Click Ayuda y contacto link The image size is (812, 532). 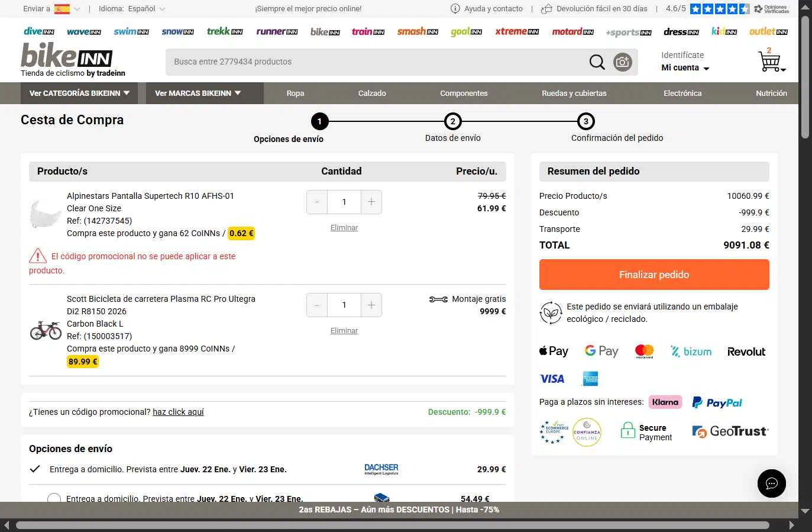[493, 9]
